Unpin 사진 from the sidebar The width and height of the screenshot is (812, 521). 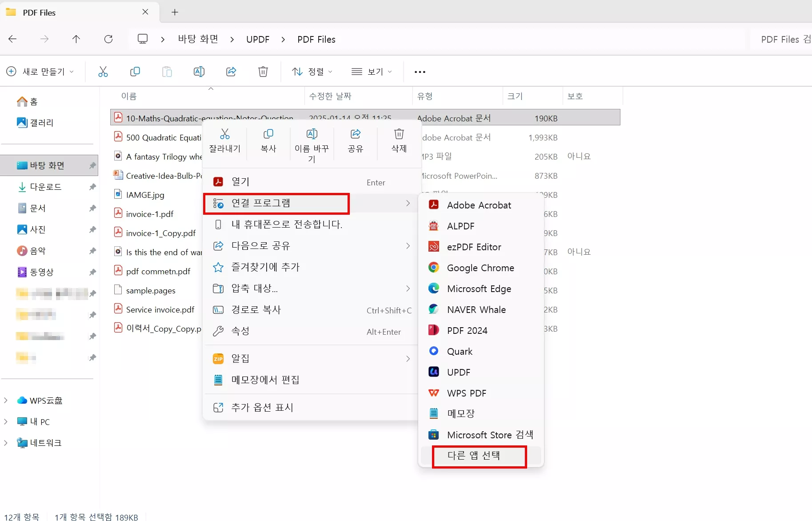point(92,229)
